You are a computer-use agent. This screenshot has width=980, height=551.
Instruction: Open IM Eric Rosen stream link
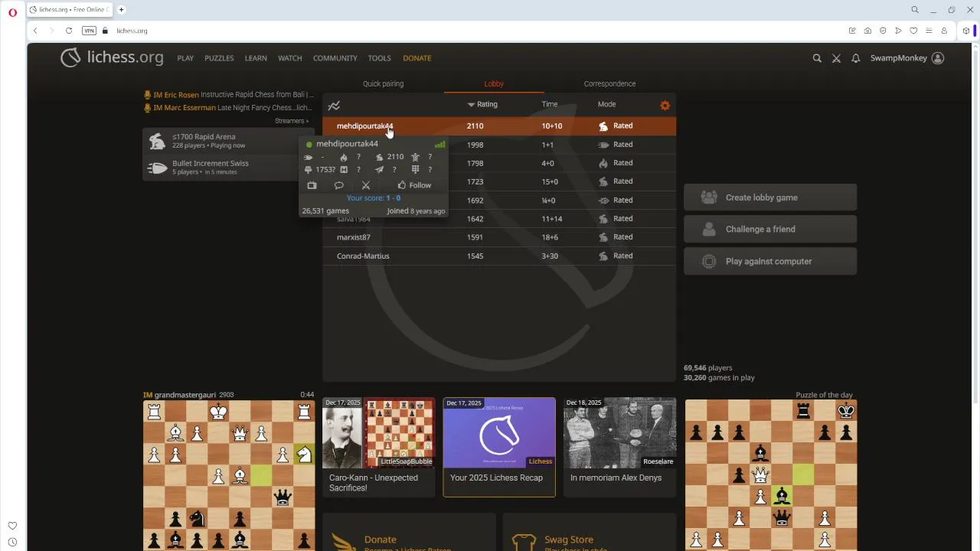pyautogui.click(x=229, y=95)
